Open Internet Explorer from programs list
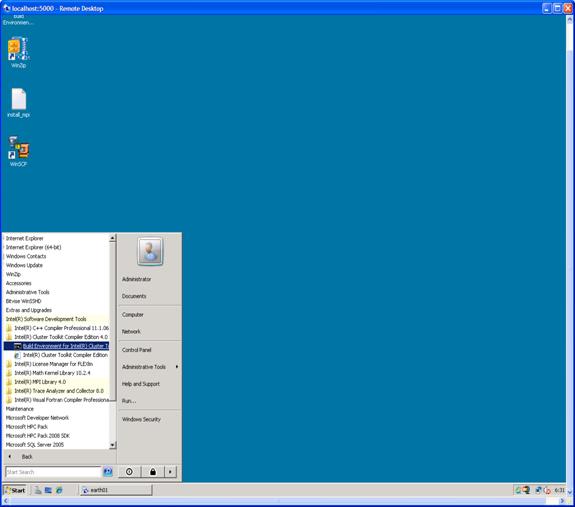Screen dimensions: 575x507 click(x=25, y=238)
